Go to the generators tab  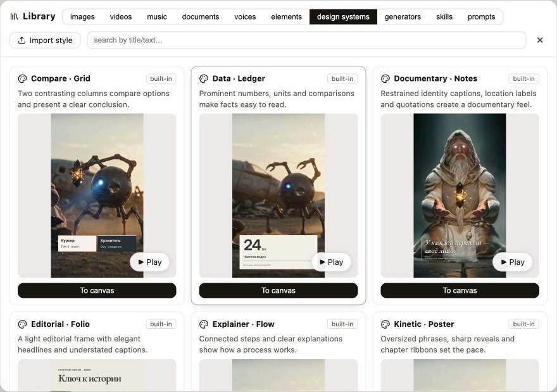403,16
